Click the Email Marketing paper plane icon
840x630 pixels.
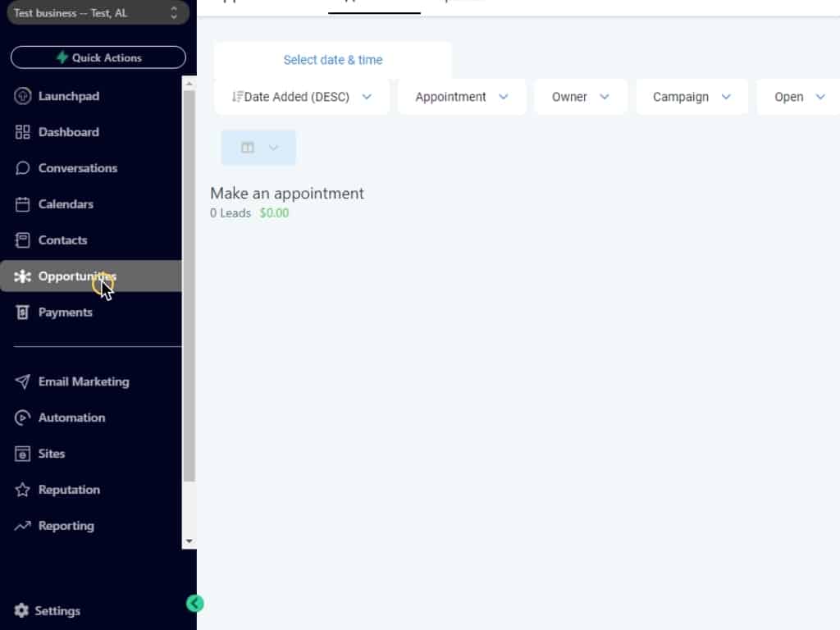click(23, 381)
